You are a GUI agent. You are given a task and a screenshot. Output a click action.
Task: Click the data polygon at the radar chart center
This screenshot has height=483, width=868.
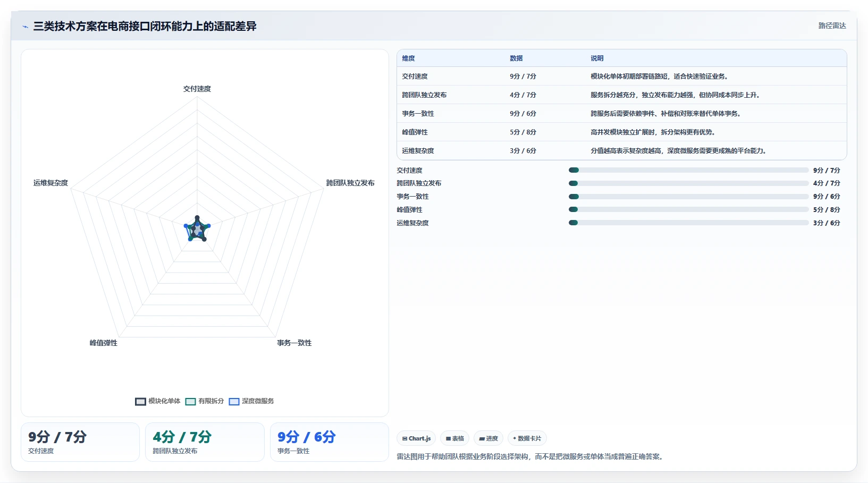pos(197,230)
